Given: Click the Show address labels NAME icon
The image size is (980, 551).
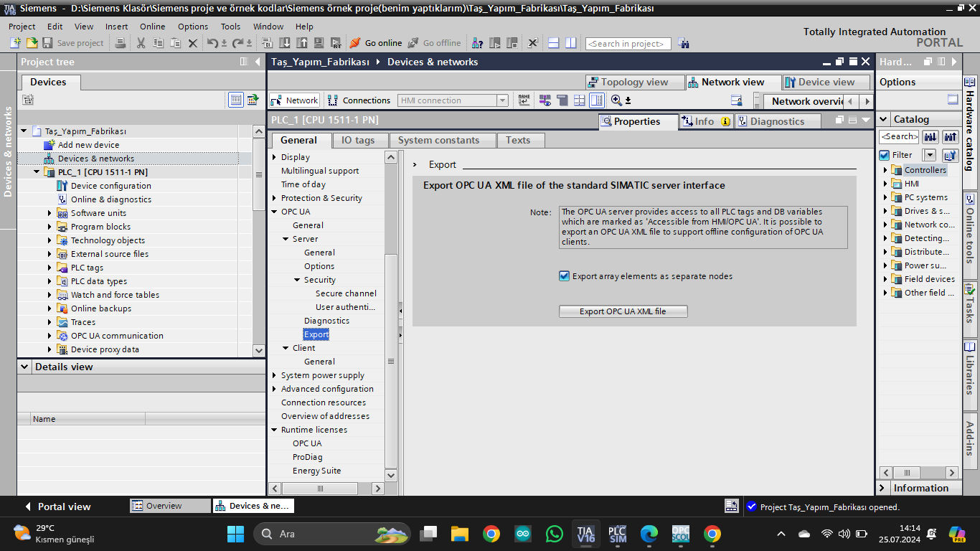Looking at the screenshot, I should point(524,100).
